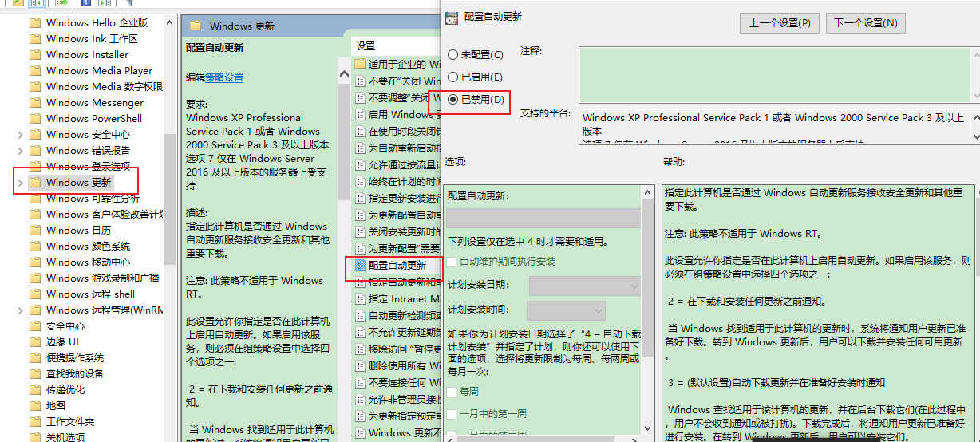Select the 已启用(E) radio option
Screen dimensions: 980x442
click(x=453, y=77)
